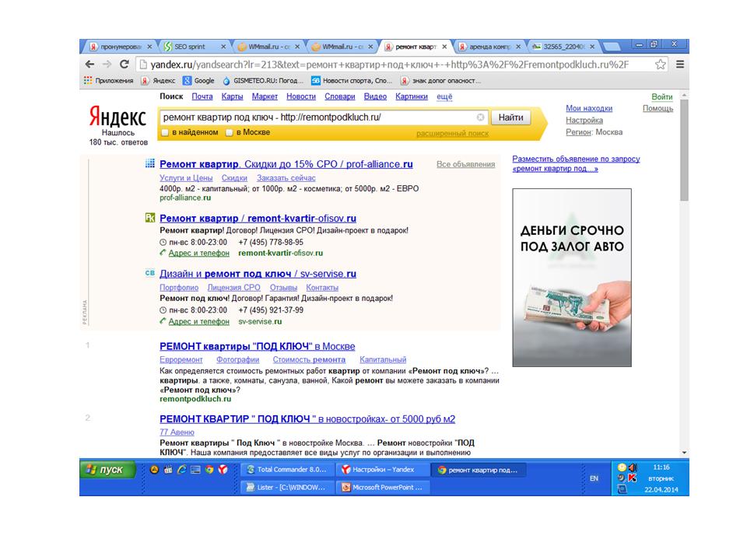The image size is (747, 560).
Task: Click the 77 Авеню link
Action: point(177,432)
